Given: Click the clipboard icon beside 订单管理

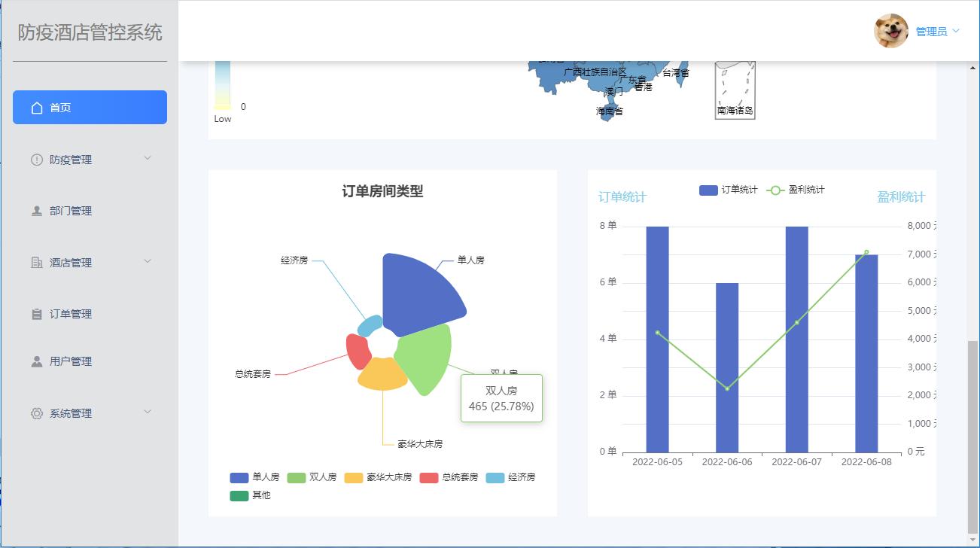Looking at the screenshot, I should point(35,314).
